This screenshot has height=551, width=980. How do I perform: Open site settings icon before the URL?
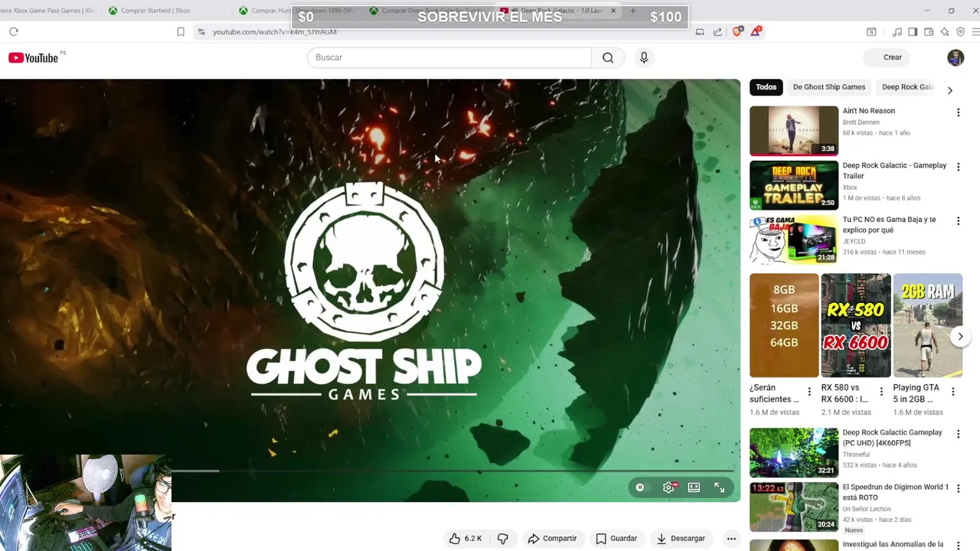(201, 31)
